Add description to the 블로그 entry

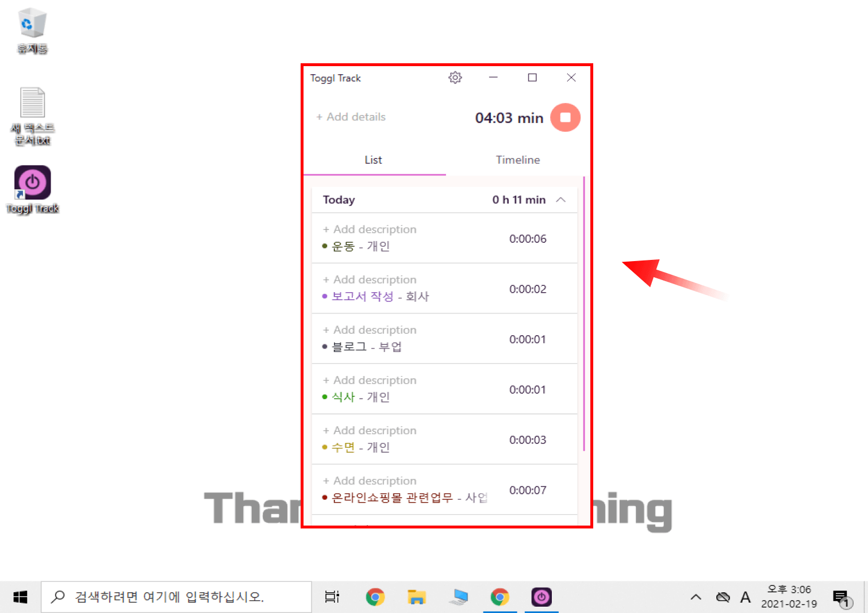[370, 330]
